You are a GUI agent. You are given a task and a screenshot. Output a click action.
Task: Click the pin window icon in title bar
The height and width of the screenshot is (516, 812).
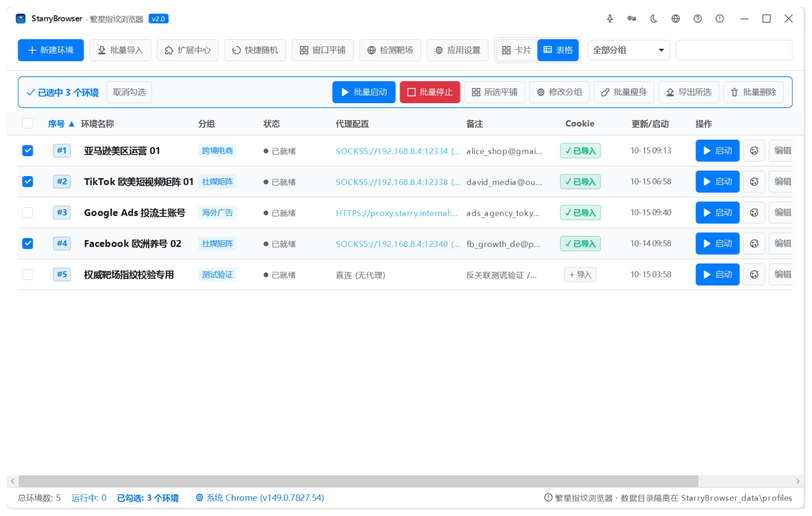610,19
